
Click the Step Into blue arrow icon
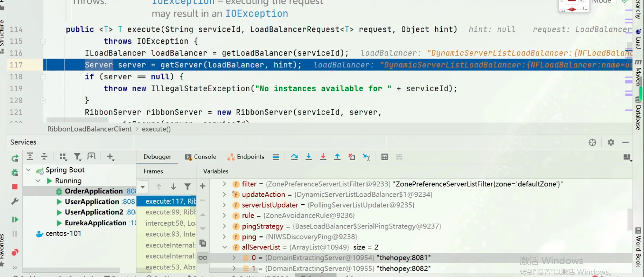point(308,157)
